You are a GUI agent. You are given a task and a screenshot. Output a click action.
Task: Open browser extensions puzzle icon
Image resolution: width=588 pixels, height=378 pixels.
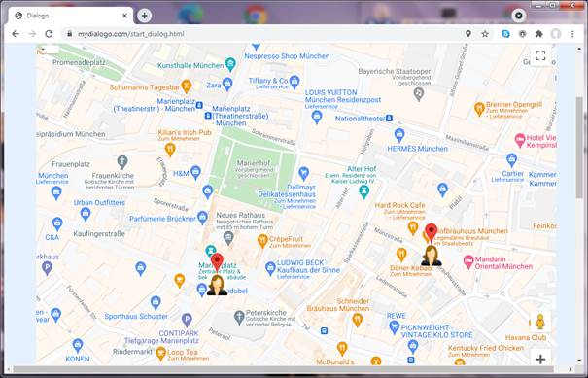click(538, 34)
